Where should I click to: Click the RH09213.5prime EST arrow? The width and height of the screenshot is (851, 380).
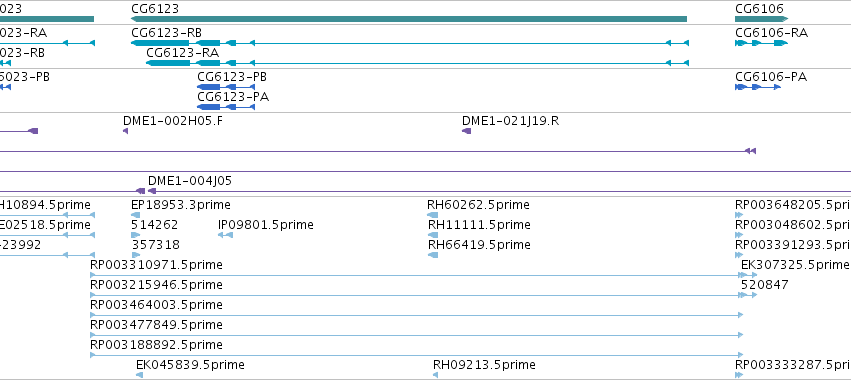point(435,375)
